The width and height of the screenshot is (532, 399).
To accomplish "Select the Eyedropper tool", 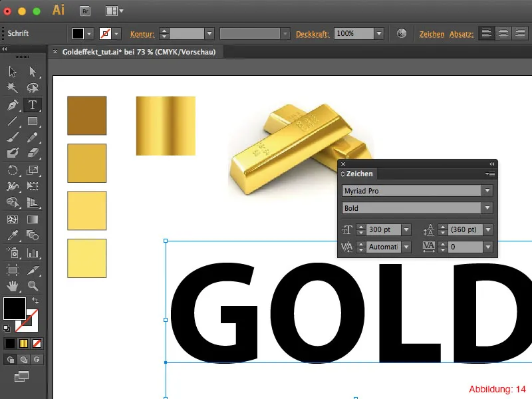I will click(13, 235).
